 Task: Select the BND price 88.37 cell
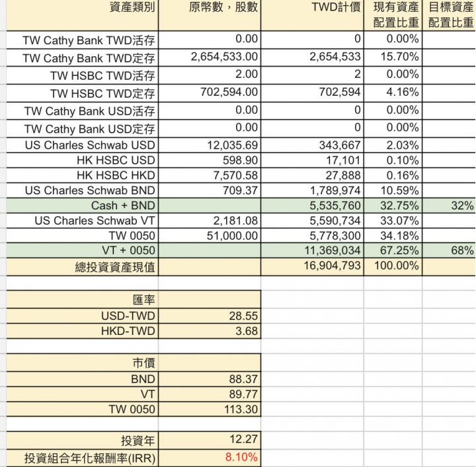click(x=210, y=379)
